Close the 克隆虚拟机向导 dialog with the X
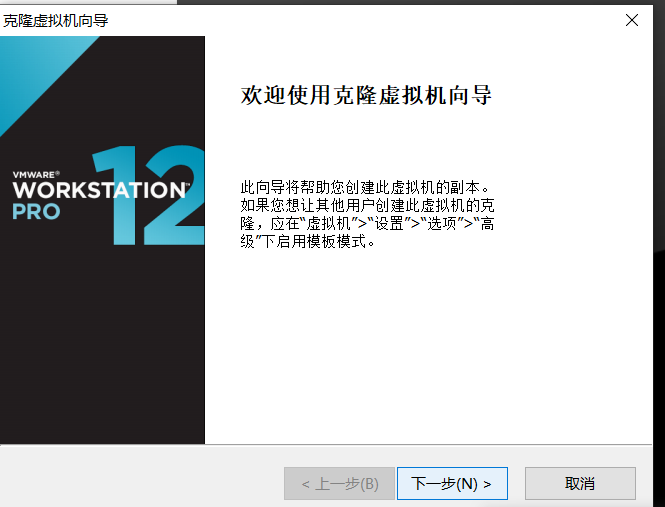 coord(631,20)
